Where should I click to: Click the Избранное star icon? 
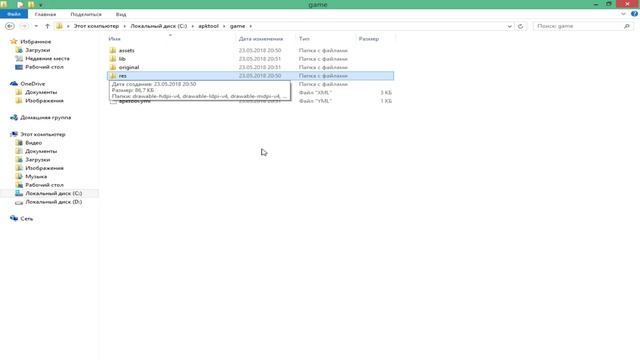14,42
